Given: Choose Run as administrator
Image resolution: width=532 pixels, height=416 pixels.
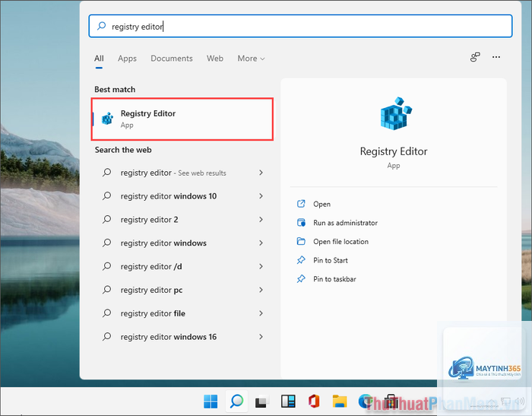Looking at the screenshot, I should pyautogui.click(x=345, y=223).
